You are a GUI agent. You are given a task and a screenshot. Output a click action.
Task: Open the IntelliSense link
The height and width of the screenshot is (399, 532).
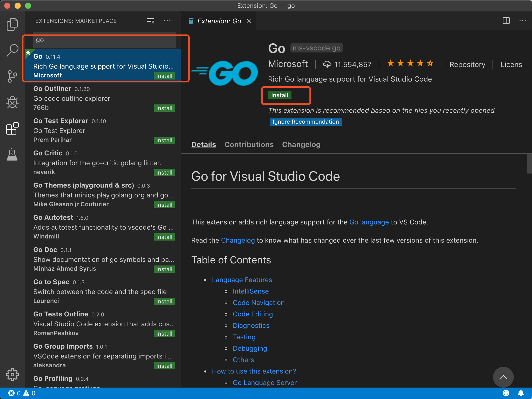[251, 291]
